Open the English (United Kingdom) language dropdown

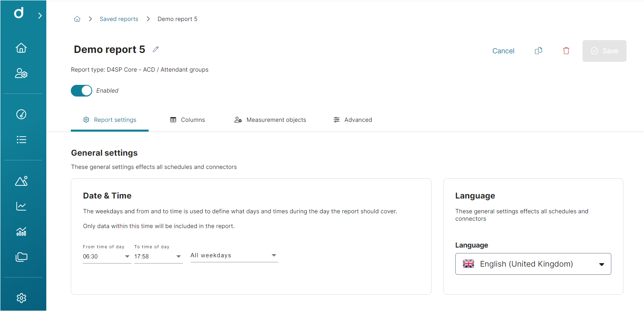click(x=533, y=264)
